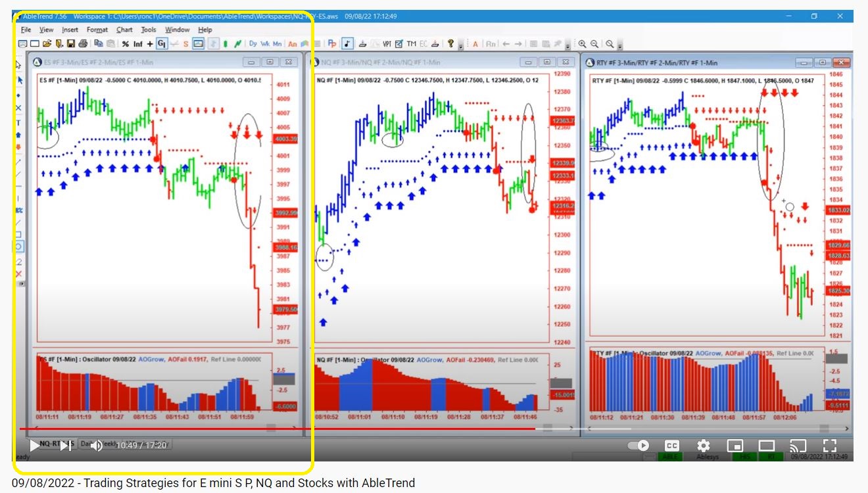
Task: Open the Tools menu
Action: coord(149,30)
